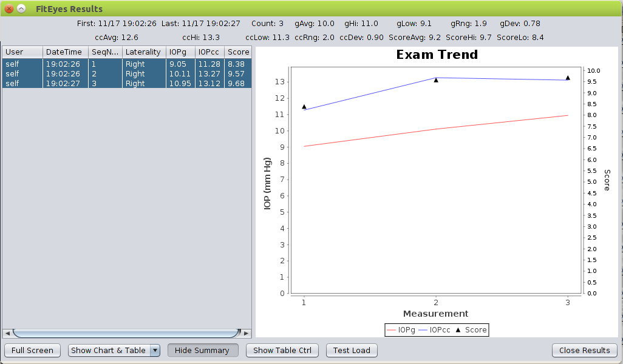Click Show Table Ctrl button
The width and height of the screenshot is (623, 364).
(x=282, y=351)
